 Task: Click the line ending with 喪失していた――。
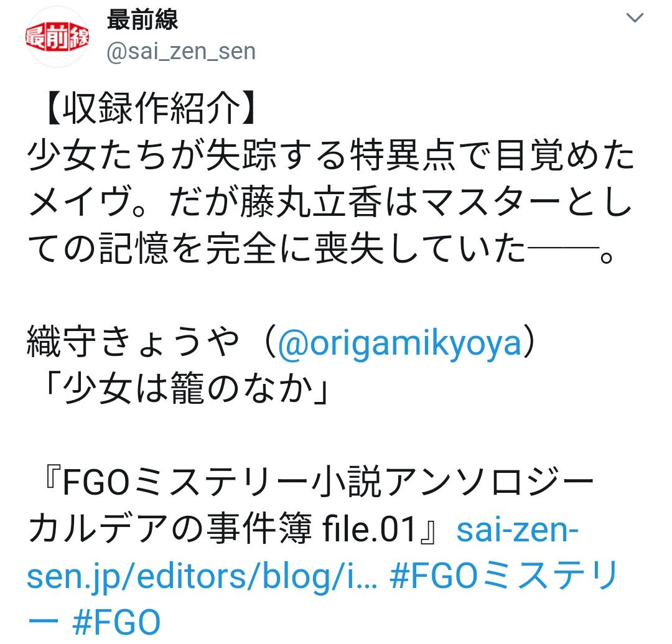tap(322, 248)
